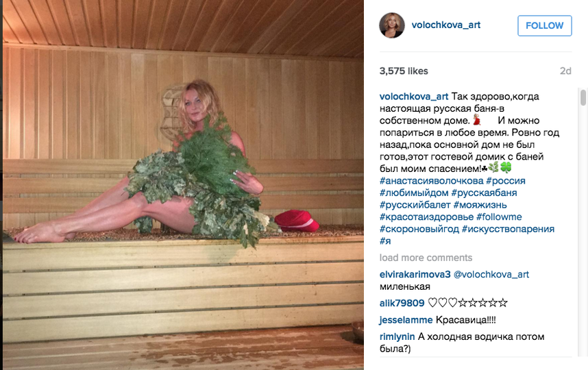The width and height of the screenshot is (588, 370).
Task: Open hashtag #русскийбалет
Action: [415, 205]
